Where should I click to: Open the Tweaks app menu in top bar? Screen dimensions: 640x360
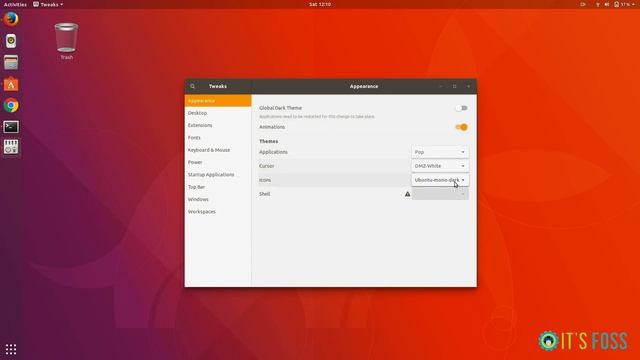(x=48, y=4)
